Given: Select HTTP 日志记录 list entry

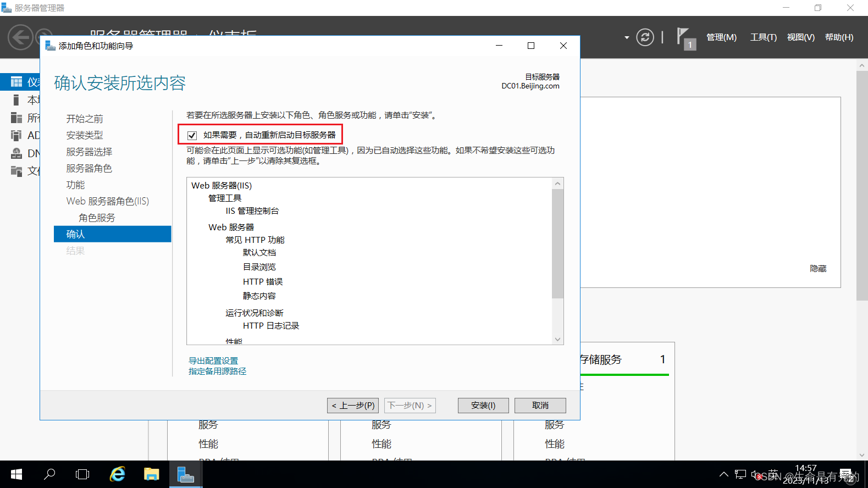Looking at the screenshot, I should coord(271,326).
